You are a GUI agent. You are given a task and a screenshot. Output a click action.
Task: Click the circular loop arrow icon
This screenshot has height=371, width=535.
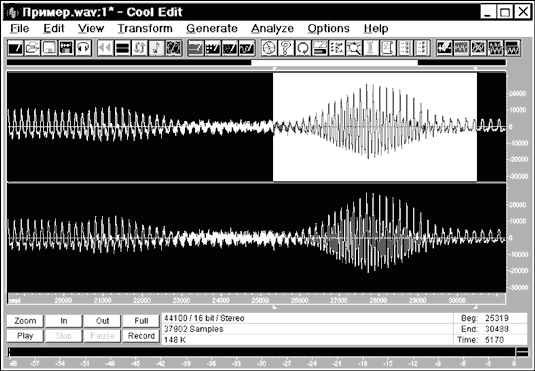coord(303,48)
